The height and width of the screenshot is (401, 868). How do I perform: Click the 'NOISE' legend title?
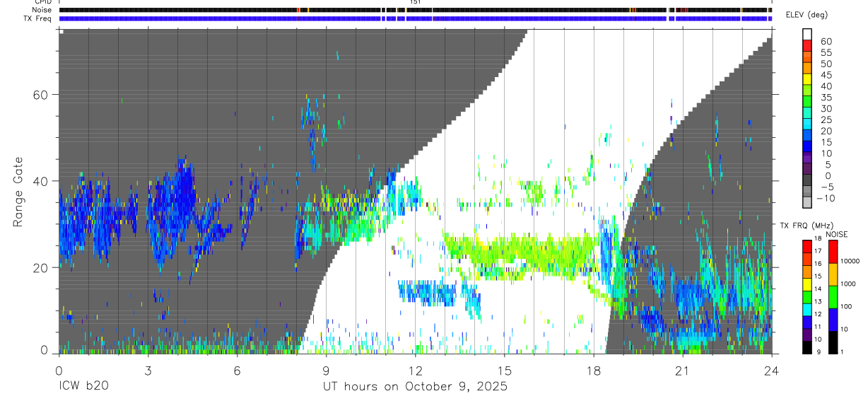click(x=837, y=234)
